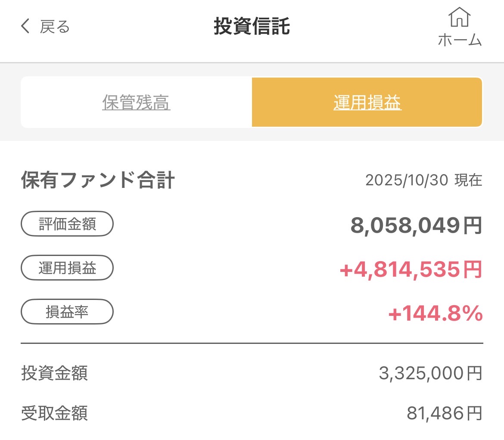
Task: Select the 8,058,049円 valuation amount
Action: point(416,225)
